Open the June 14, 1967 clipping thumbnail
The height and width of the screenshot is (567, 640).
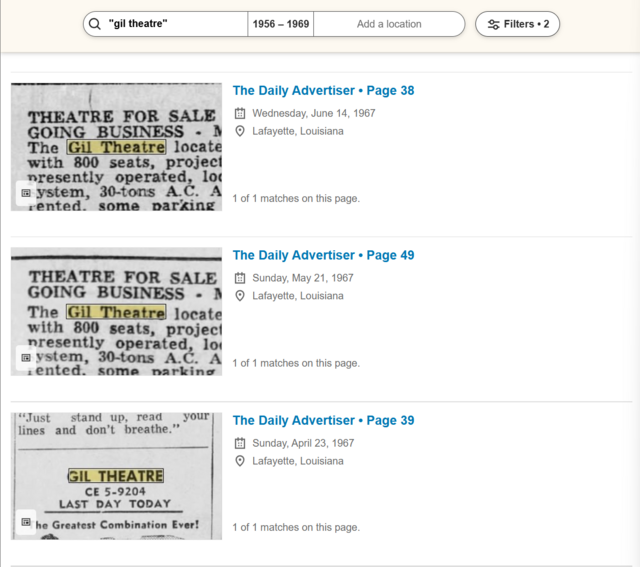pyautogui.click(x=116, y=147)
